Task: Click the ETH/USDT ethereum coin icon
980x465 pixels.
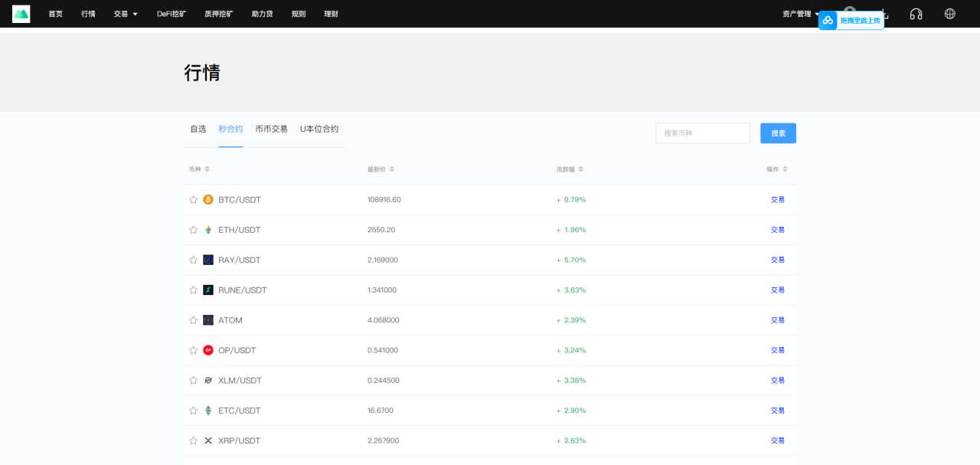Action: coord(208,230)
